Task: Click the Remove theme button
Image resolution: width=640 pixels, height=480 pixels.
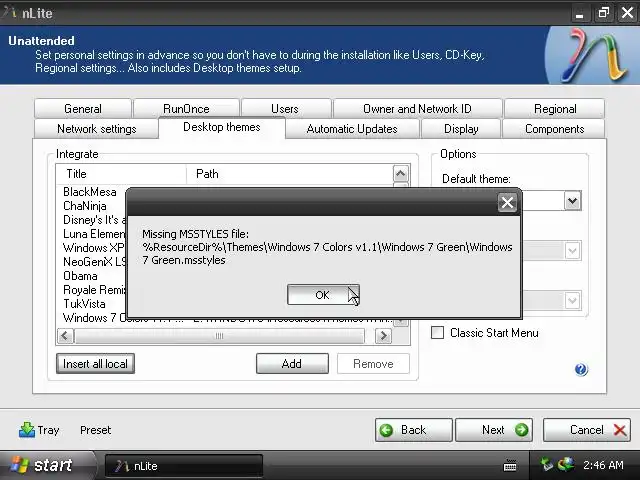Action: (373, 363)
